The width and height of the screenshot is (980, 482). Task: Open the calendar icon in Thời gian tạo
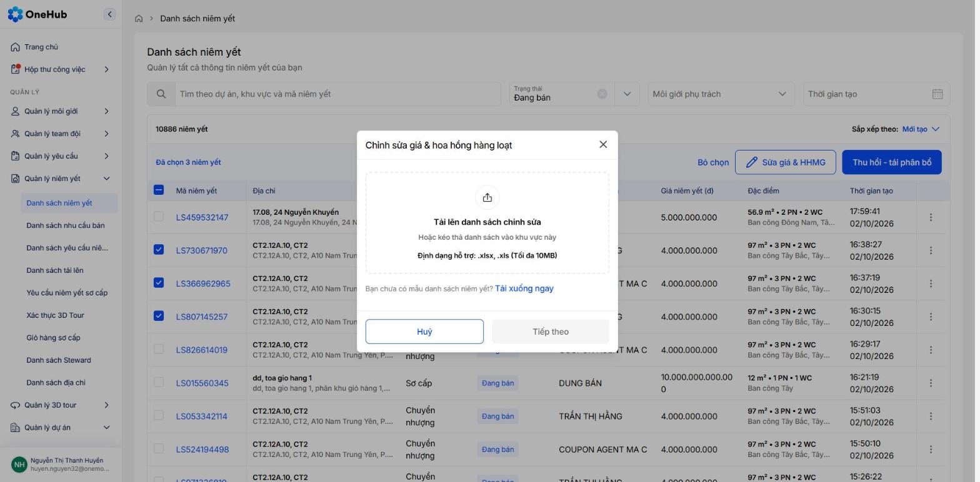click(x=937, y=94)
